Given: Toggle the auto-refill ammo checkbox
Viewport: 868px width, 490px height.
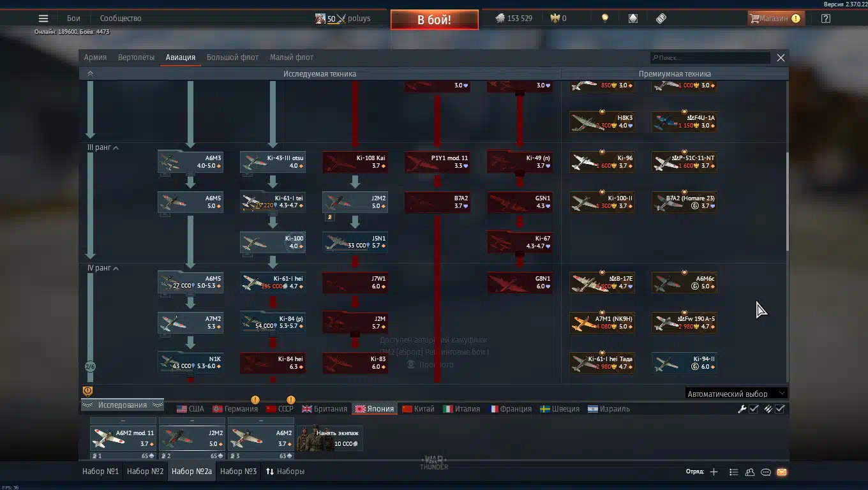Looking at the screenshot, I should coord(780,409).
